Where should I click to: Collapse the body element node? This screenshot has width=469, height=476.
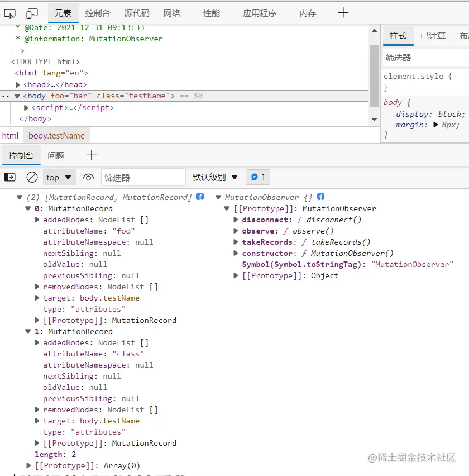coord(17,96)
